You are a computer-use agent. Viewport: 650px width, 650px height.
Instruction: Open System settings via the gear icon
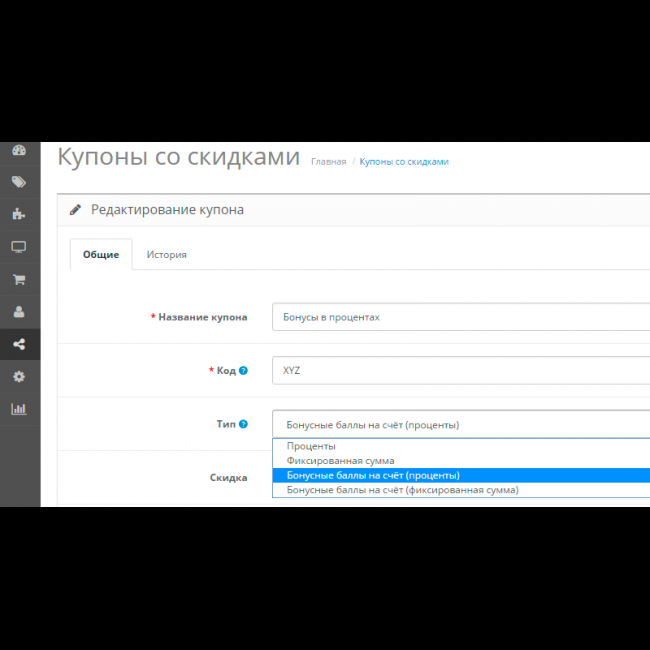[18, 377]
